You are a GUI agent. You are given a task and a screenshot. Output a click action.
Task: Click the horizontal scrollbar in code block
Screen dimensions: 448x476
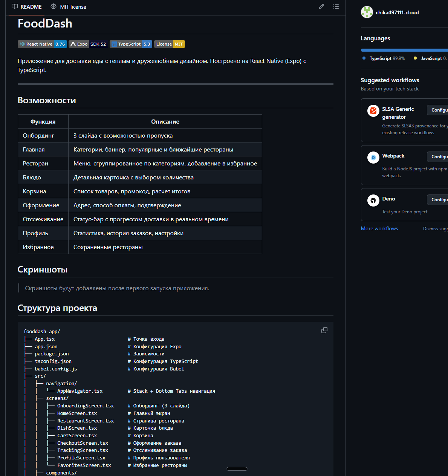point(237,469)
